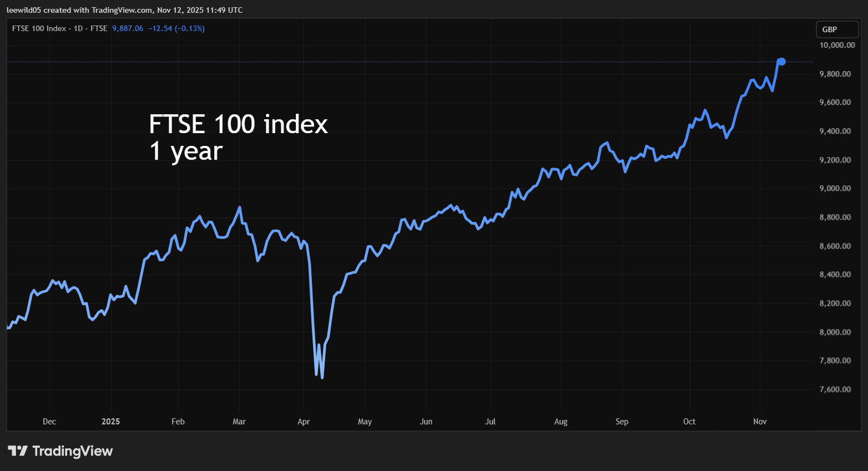This screenshot has height=471, width=868.
Task: Select the Nov label on the time axis
Action: coord(759,422)
